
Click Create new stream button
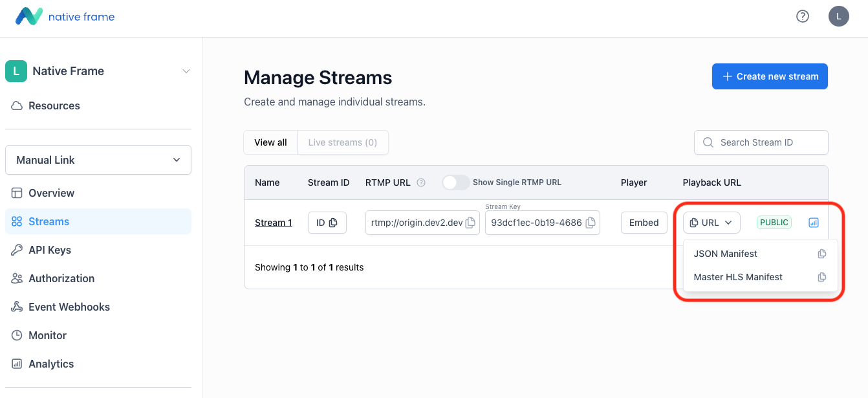point(770,76)
